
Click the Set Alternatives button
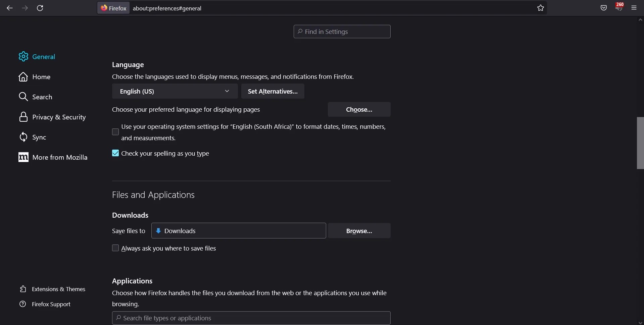[x=273, y=91]
